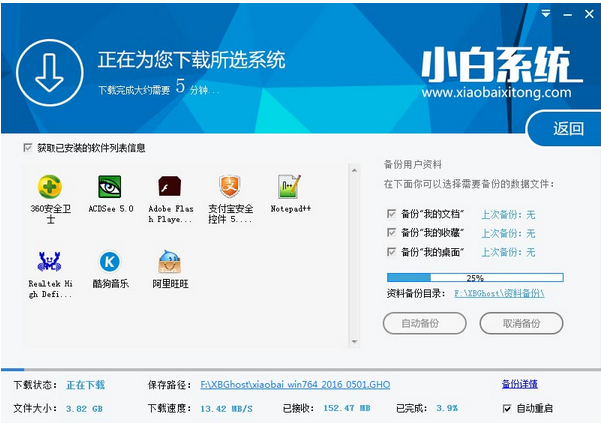Screen dimensions: 601x426
Task: Click the Adobe Flash Player icon
Action: pyautogui.click(x=170, y=187)
